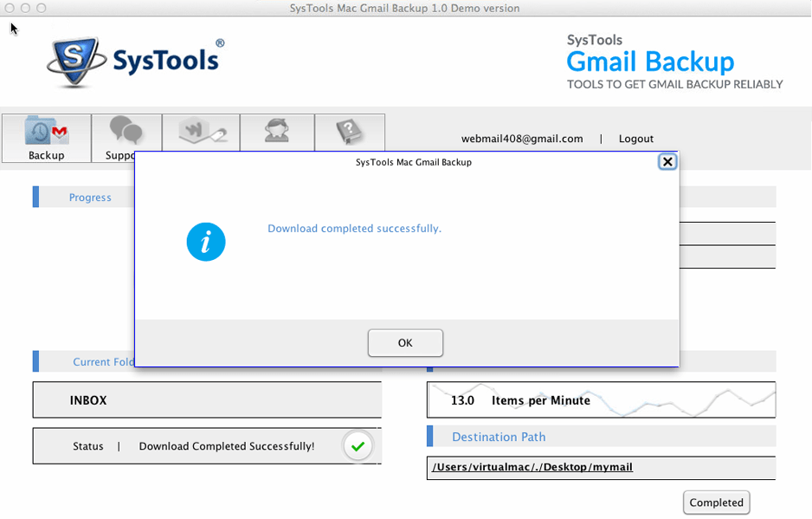The image size is (812, 519).
Task: Click the green checkmark status icon
Action: pyautogui.click(x=358, y=446)
